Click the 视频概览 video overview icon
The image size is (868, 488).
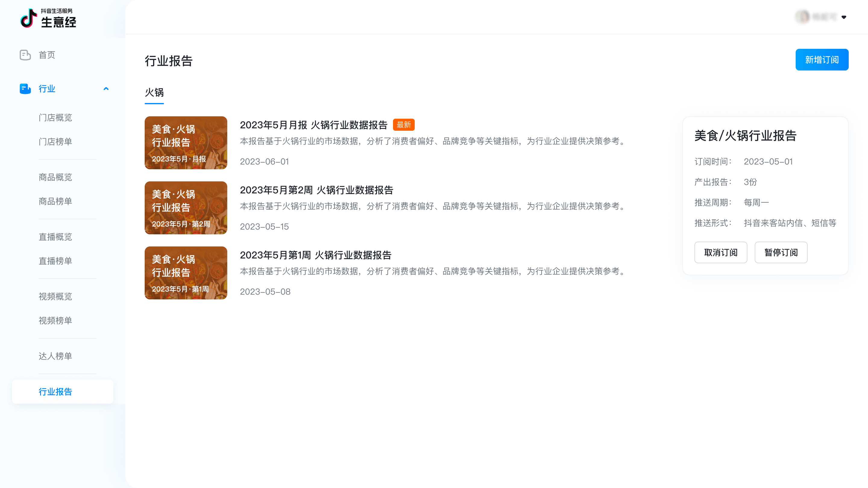tap(55, 296)
